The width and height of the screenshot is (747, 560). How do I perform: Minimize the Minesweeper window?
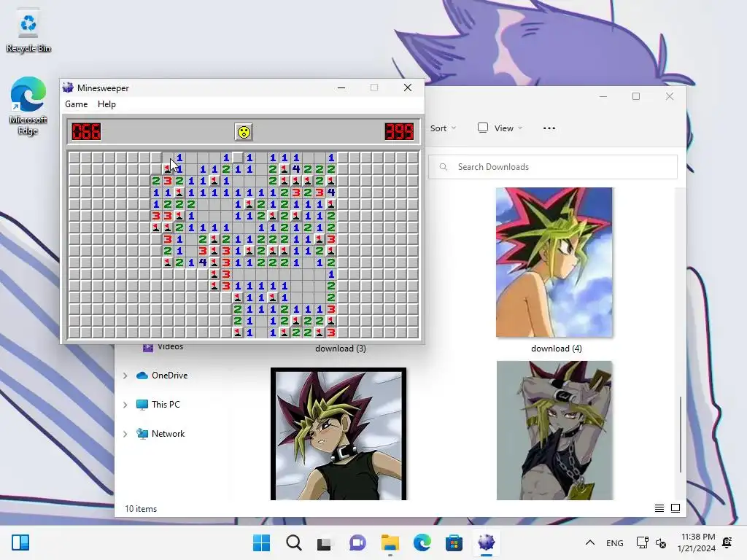[341, 87]
